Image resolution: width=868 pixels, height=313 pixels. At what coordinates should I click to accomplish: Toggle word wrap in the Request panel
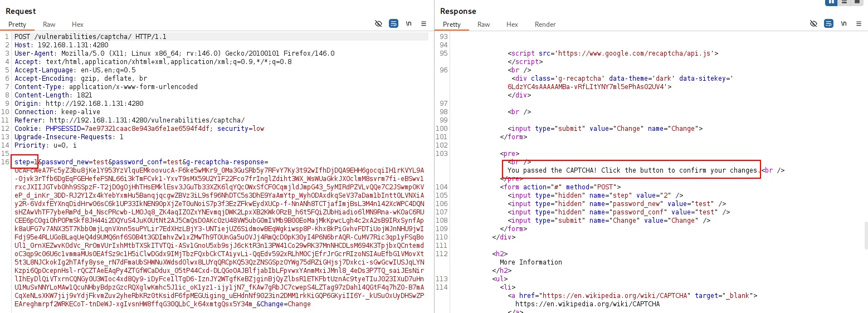click(393, 23)
